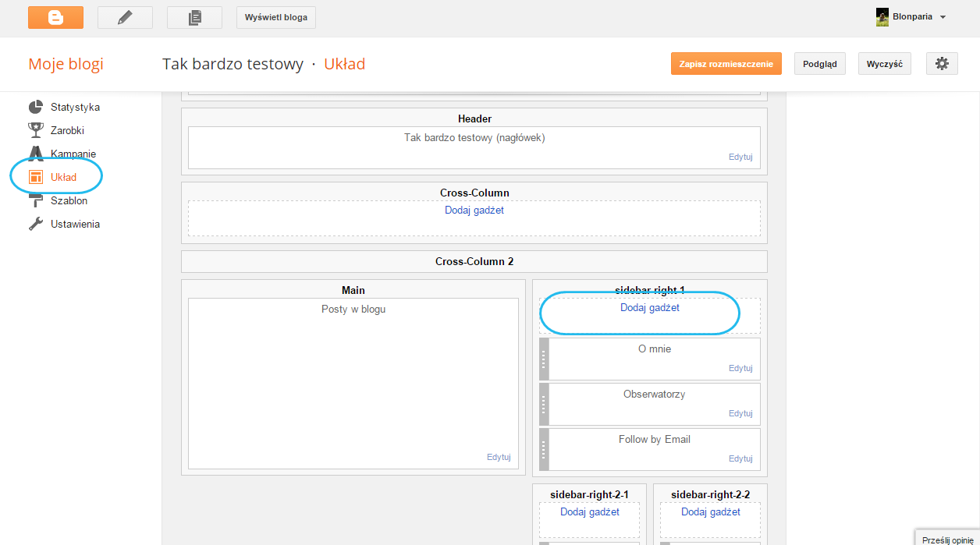This screenshot has height=545, width=980.
Task: Open Kampanie in the sidebar
Action: coord(73,154)
